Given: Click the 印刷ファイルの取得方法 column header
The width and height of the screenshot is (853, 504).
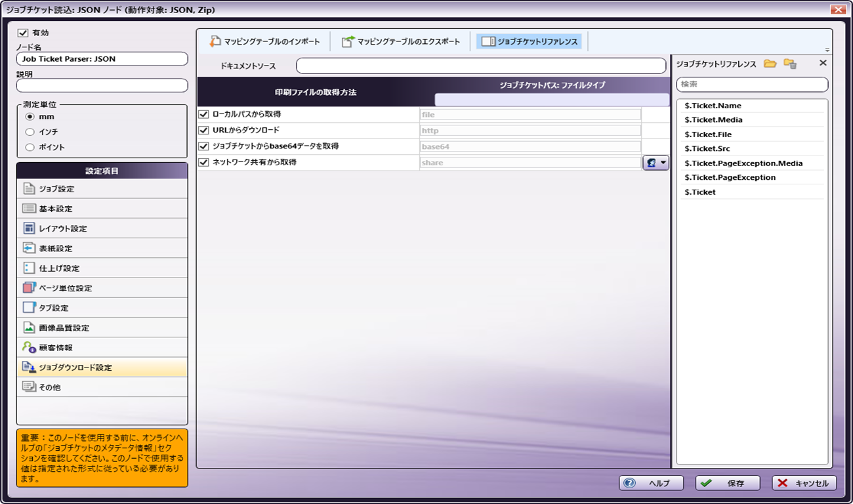Looking at the screenshot, I should point(316,93).
